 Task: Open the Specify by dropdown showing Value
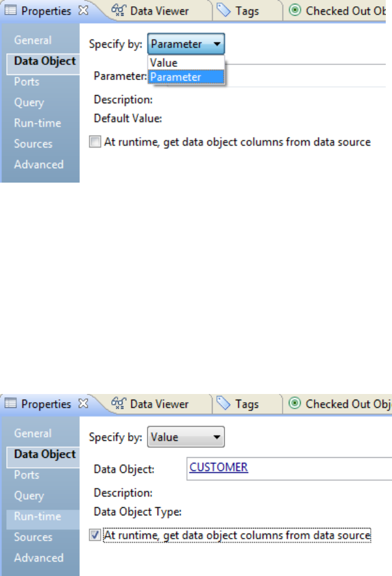click(x=186, y=438)
